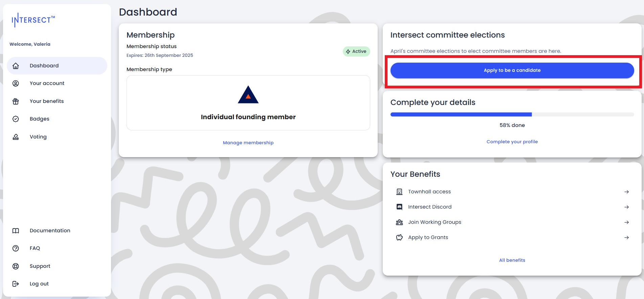
Task: Click the profile completion progress bar
Action: tap(512, 114)
